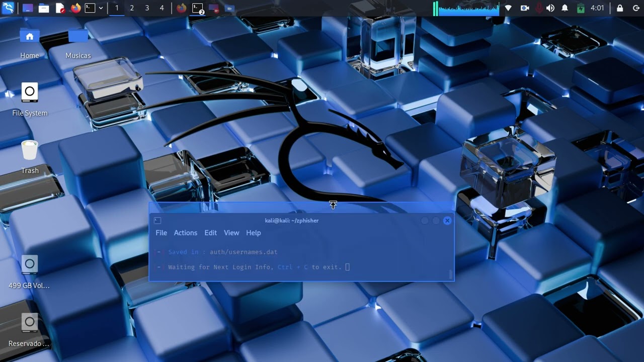Switch to workspace 1
Viewport: 644px width, 362px height.
click(x=117, y=8)
